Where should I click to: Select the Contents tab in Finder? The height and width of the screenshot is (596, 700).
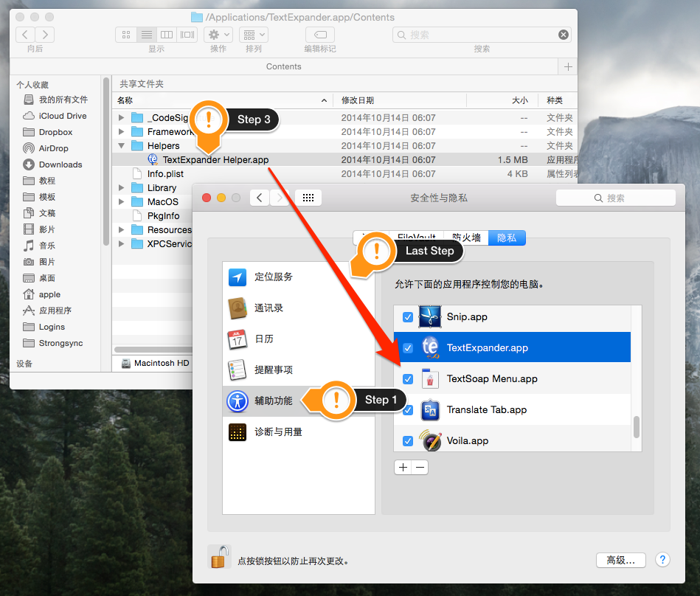[x=283, y=66]
